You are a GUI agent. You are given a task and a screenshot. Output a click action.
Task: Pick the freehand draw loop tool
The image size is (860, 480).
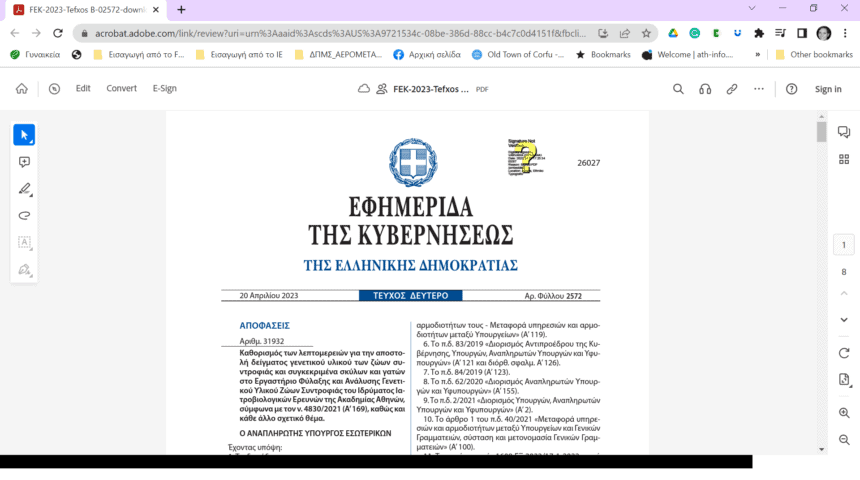[x=24, y=216]
